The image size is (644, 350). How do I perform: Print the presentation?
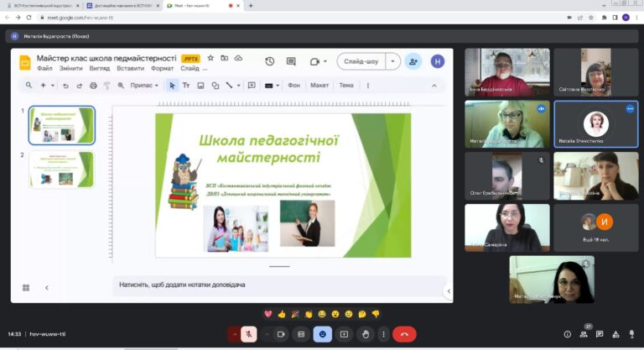[x=93, y=86]
